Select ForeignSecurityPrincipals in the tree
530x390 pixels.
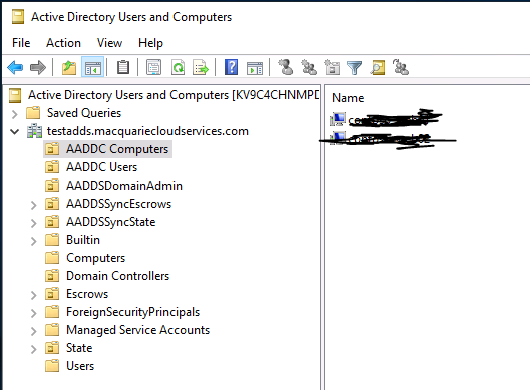[x=133, y=312]
